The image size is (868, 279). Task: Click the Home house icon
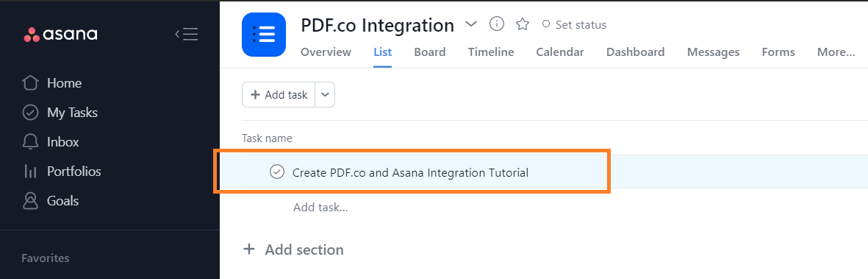[30, 83]
